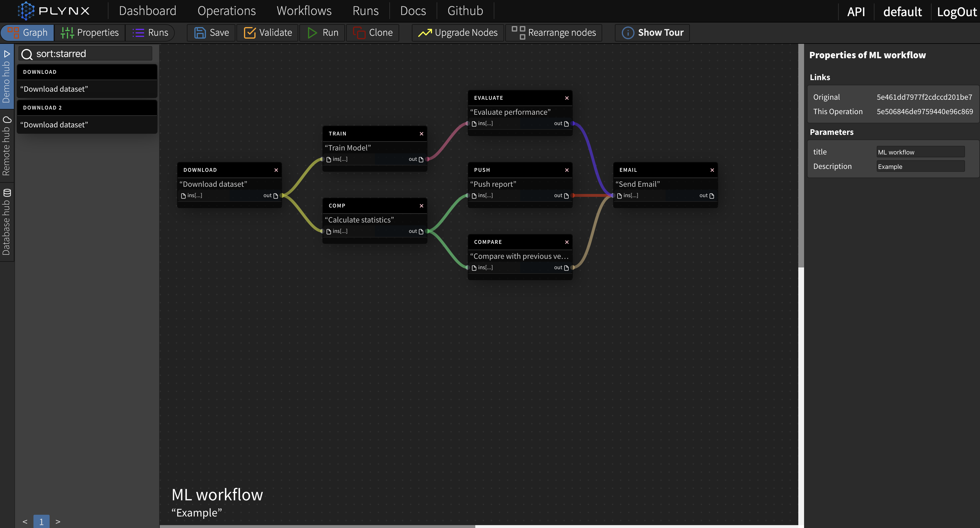The height and width of the screenshot is (528, 980).
Task: Click the Rearrange nodes grid icon
Action: (518, 33)
